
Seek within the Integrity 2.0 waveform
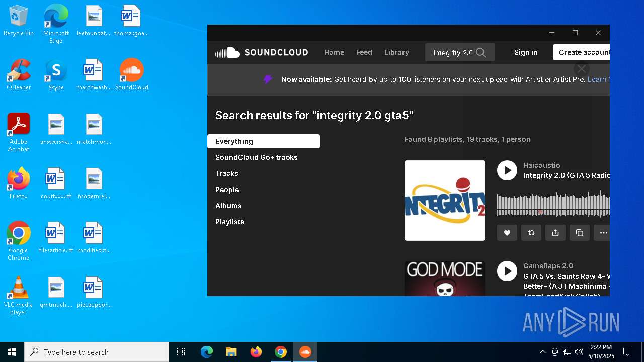pos(553,204)
